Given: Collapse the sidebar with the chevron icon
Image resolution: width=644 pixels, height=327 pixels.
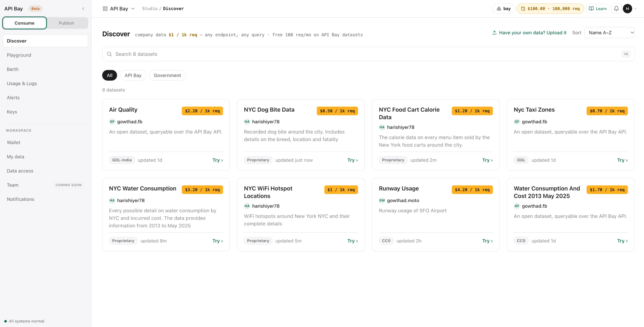Looking at the screenshot, I should [x=83, y=9].
